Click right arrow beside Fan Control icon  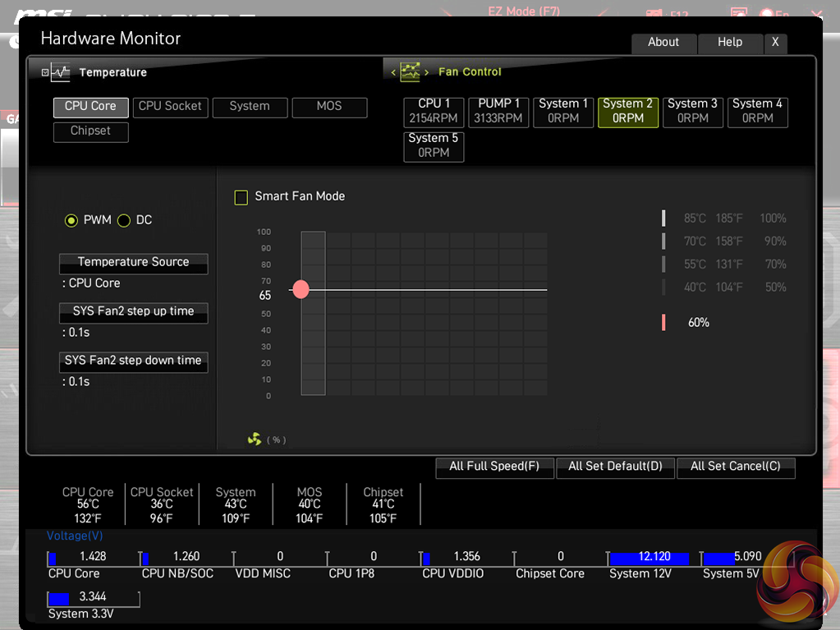point(426,73)
